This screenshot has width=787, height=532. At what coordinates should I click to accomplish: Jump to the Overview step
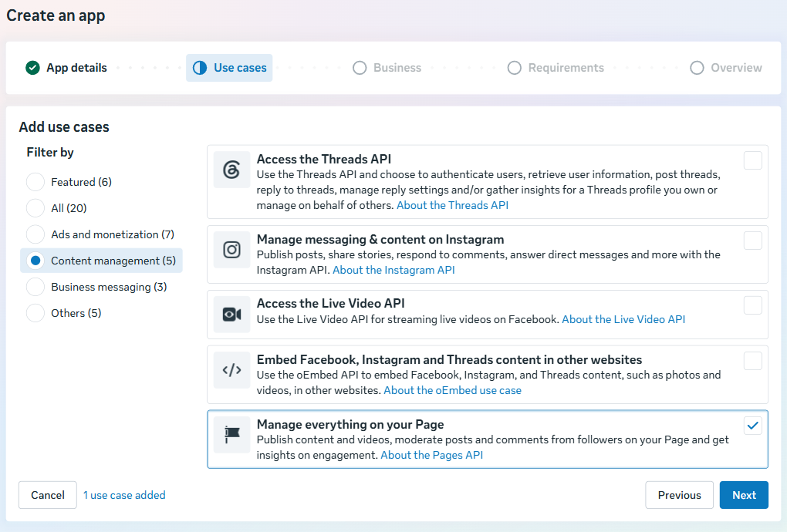click(x=726, y=68)
